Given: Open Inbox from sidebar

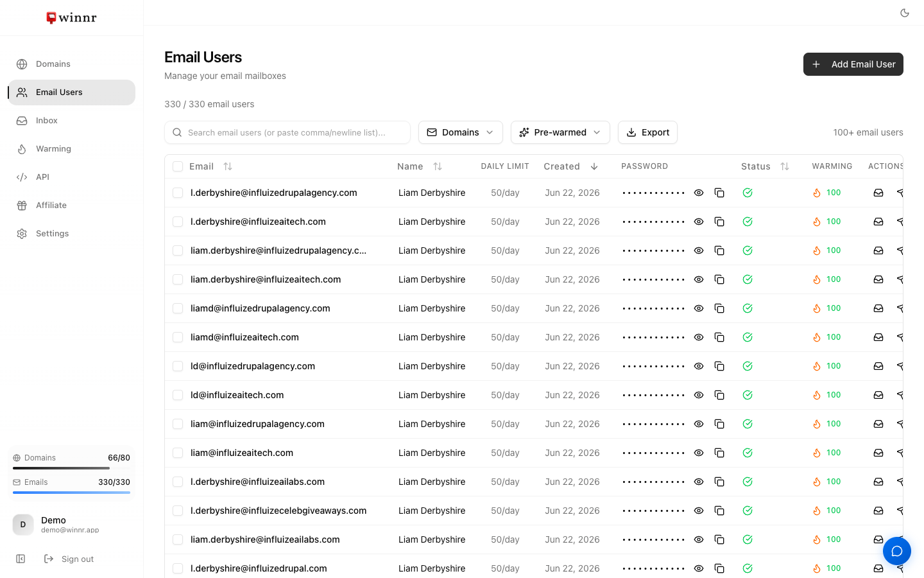Looking at the screenshot, I should [x=71, y=121].
